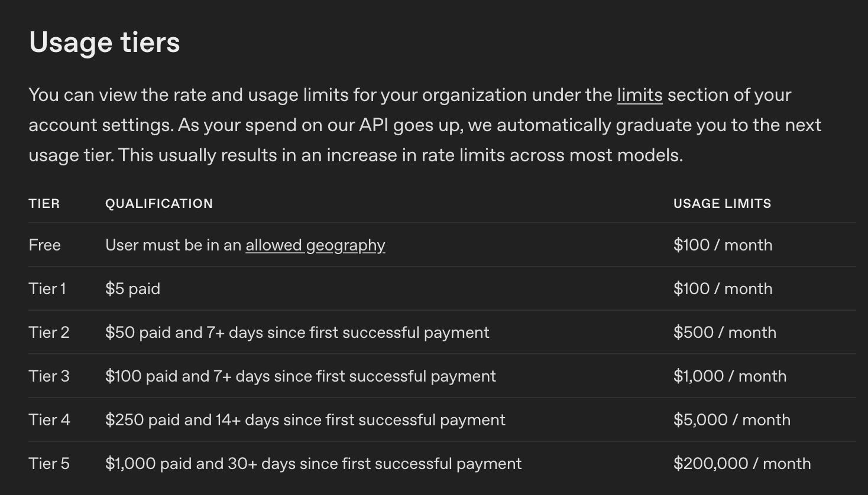Screen dimensions: 868x495
Task: Follow the "allowed geography" link
Action: click(315, 245)
